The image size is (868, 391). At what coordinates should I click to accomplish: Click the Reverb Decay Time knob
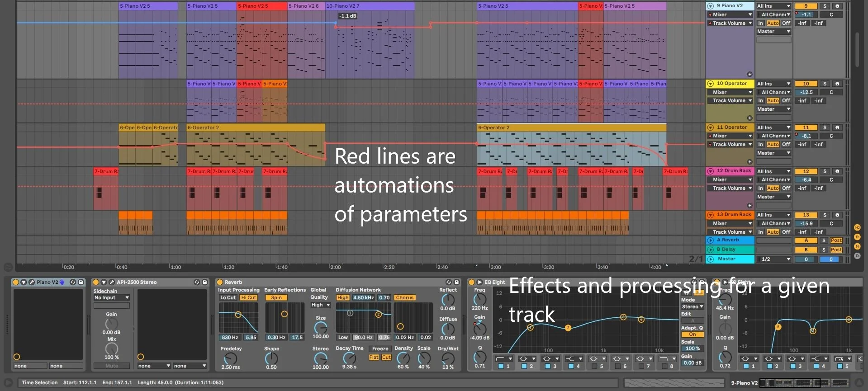tap(349, 358)
